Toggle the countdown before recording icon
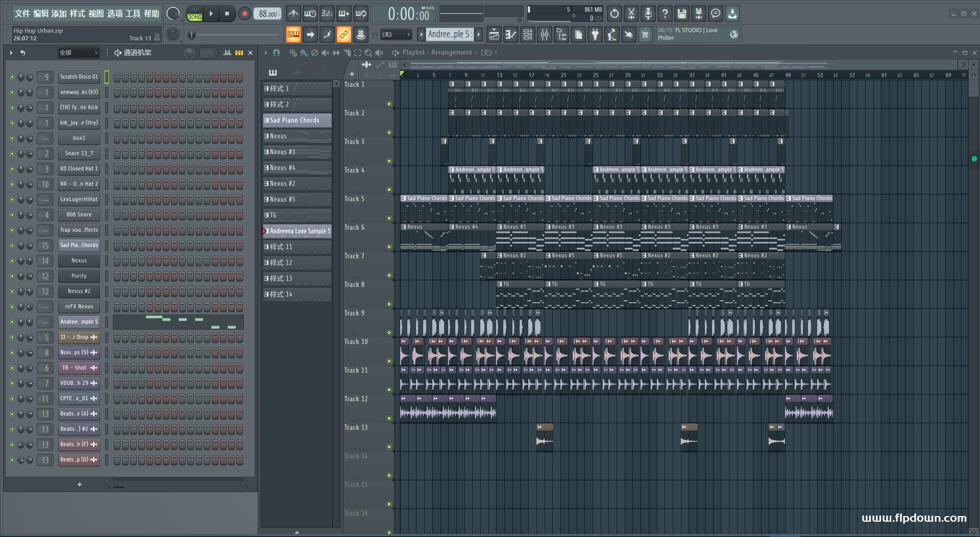The height and width of the screenshot is (537, 980). point(327,14)
